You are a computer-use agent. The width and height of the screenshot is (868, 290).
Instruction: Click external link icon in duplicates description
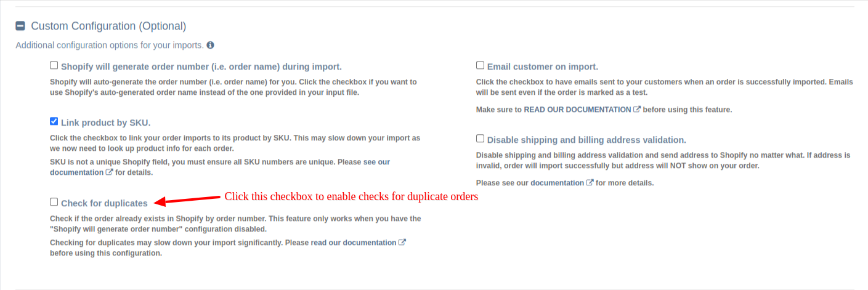click(x=402, y=243)
